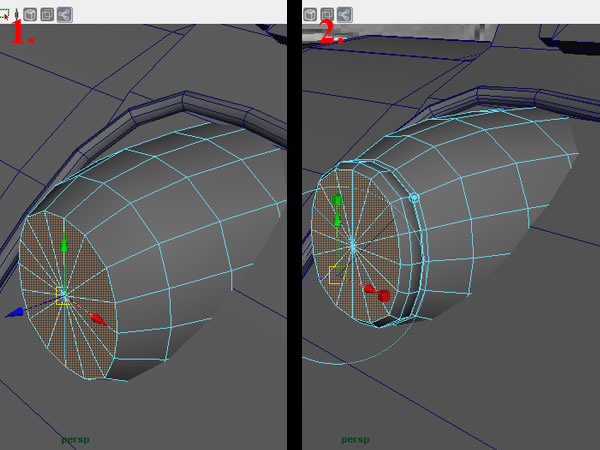Click the green Y-axis cube handle in panel 2
Screen dimensions: 600x450
[337, 200]
